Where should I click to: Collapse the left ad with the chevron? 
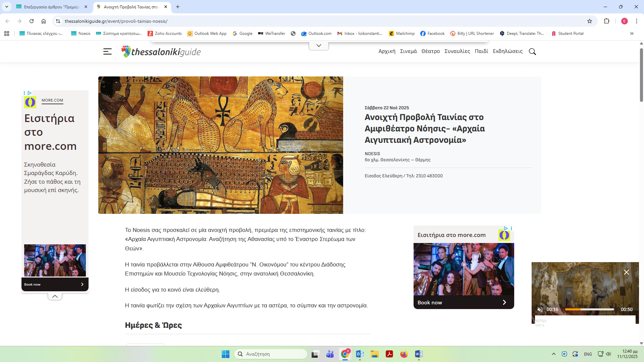(55, 296)
